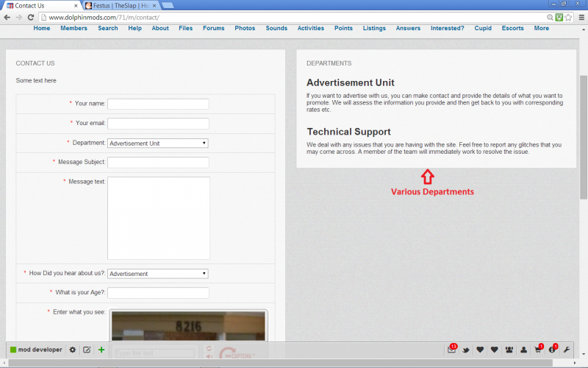
Task: Close the Festus TheSlap tab
Action: pyautogui.click(x=154, y=6)
